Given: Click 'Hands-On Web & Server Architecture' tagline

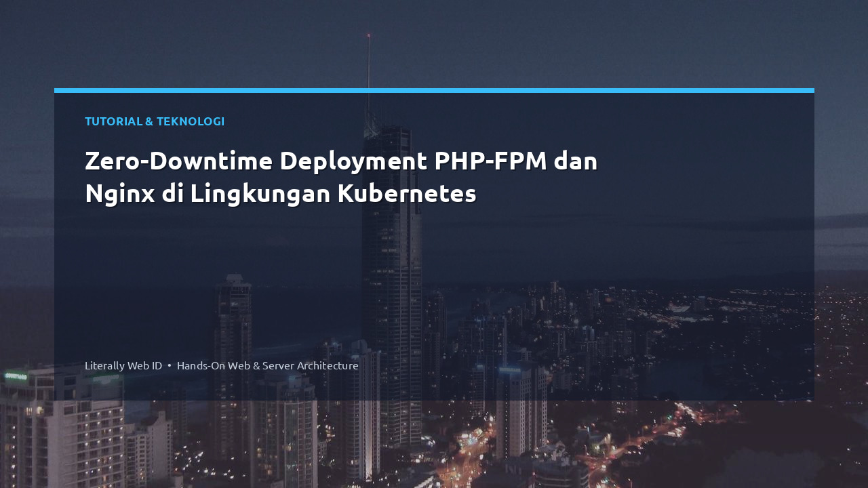Looking at the screenshot, I should point(268,365).
